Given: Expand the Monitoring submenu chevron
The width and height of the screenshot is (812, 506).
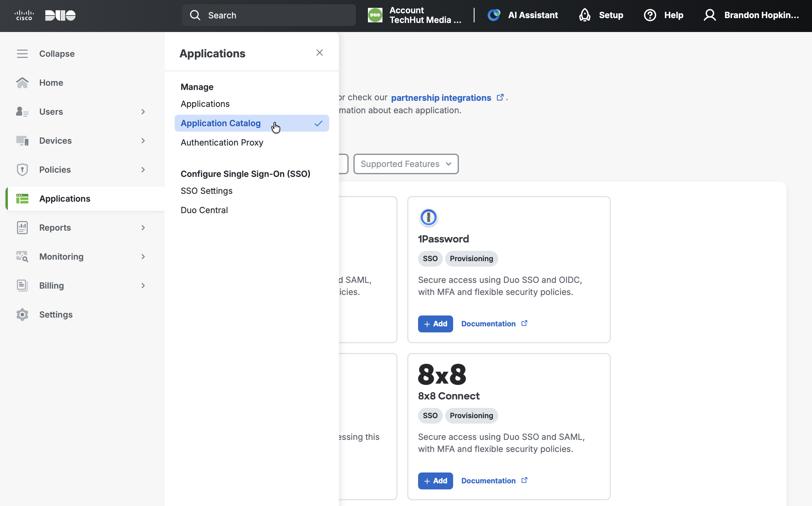Looking at the screenshot, I should coord(143,257).
